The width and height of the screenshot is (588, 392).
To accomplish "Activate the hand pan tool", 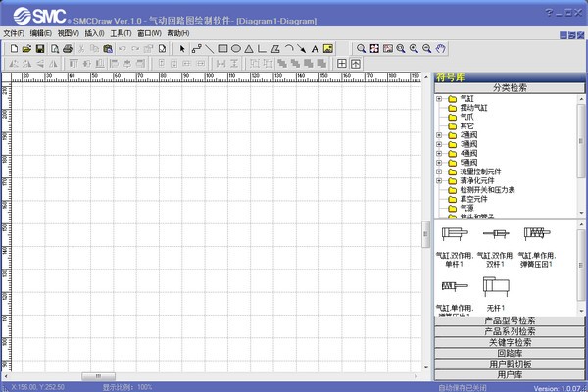I will pyautogui.click(x=441, y=48).
